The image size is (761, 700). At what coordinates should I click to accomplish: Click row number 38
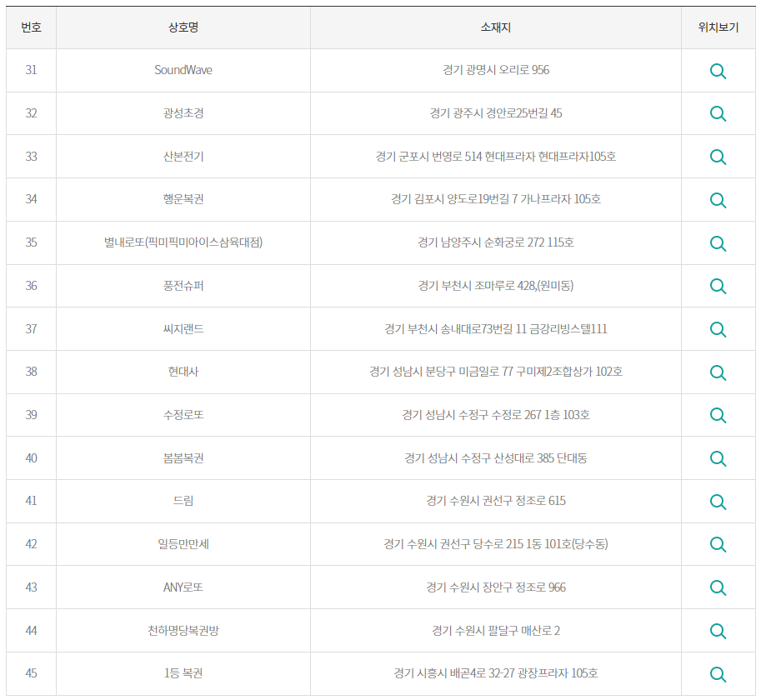pos(31,371)
